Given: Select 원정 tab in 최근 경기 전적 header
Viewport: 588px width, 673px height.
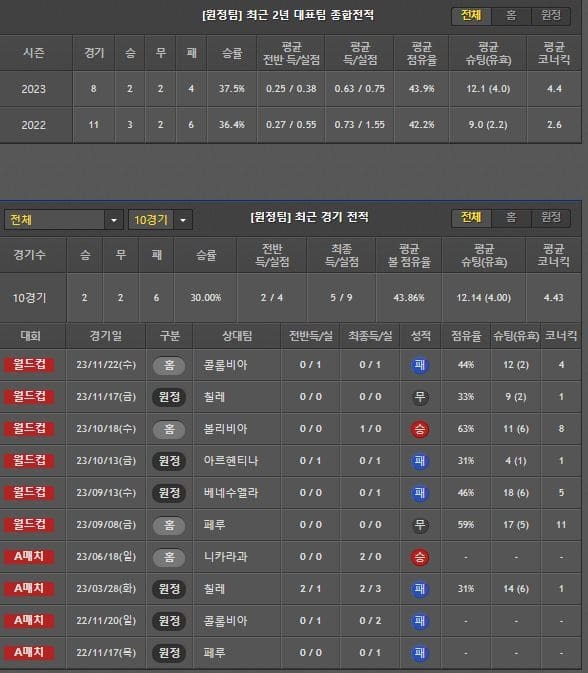Looking at the screenshot, I should click(x=551, y=218).
